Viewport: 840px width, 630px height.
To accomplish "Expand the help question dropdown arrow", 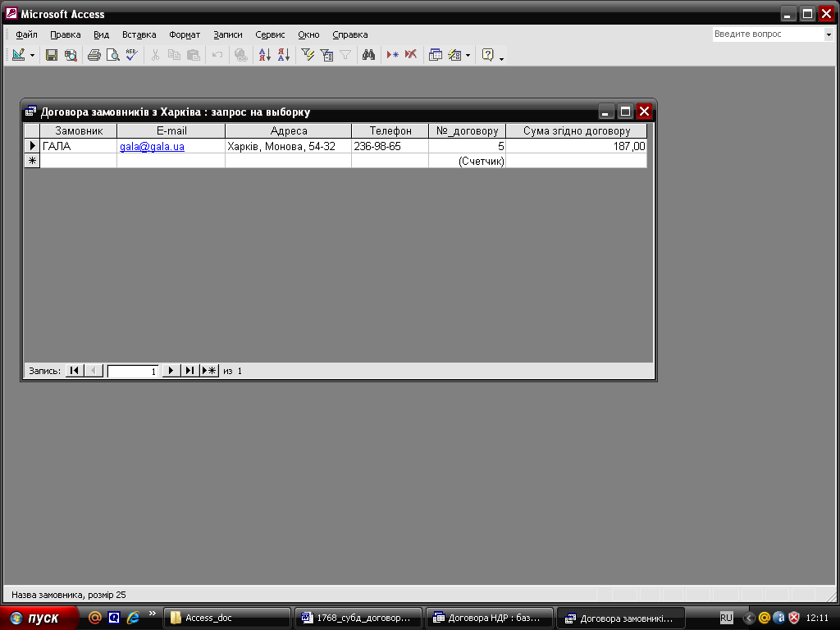I will pyautogui.click(x=829, y=34).
